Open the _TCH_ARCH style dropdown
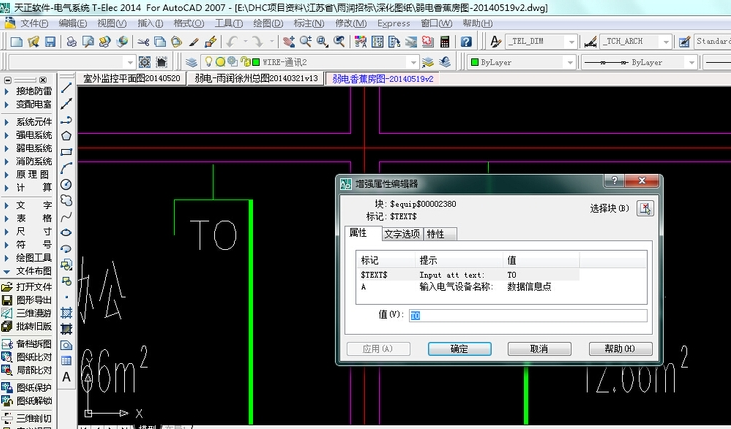This screenshot has height=429, width=731. click(666, 42)
